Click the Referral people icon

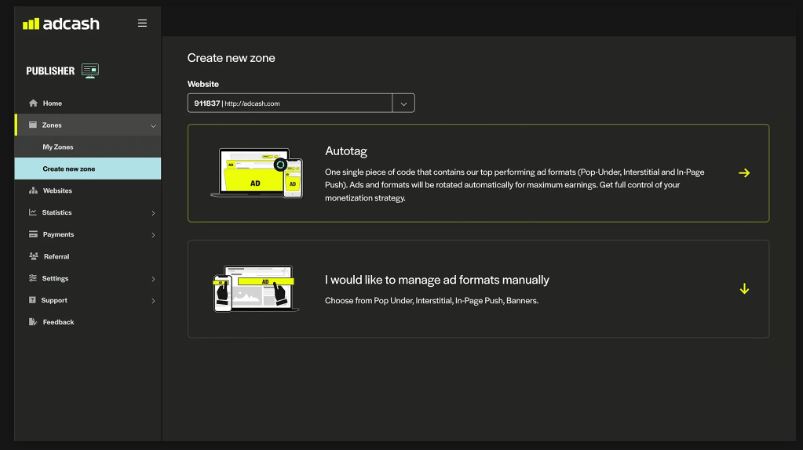click(33, 257)
